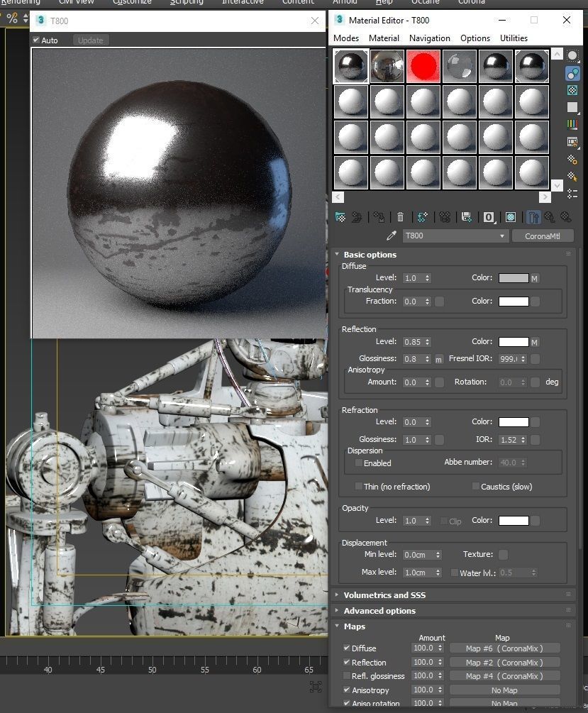This screenshot has height=713, width=588.
Task: Click the Make Unique icon
Action: (444, 217)
